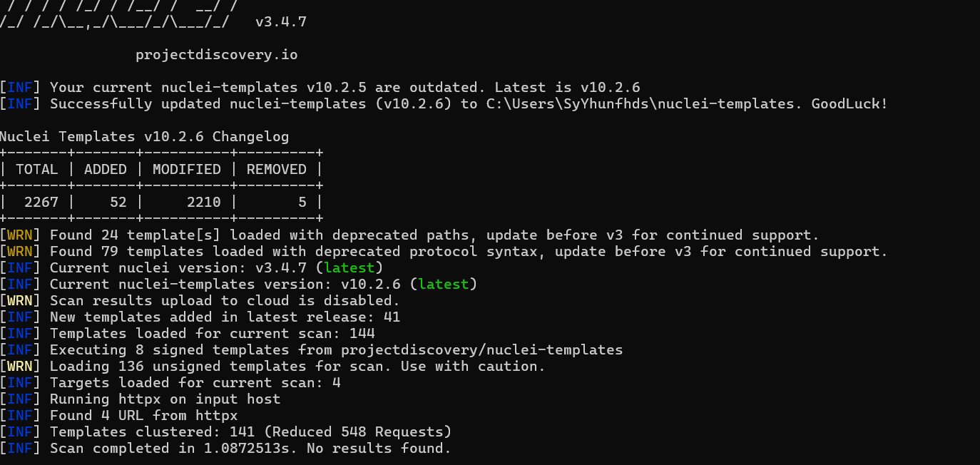
Task: Select the Nuclei Templates v10.2.6 Changelog heading
Action: point(145,136)
